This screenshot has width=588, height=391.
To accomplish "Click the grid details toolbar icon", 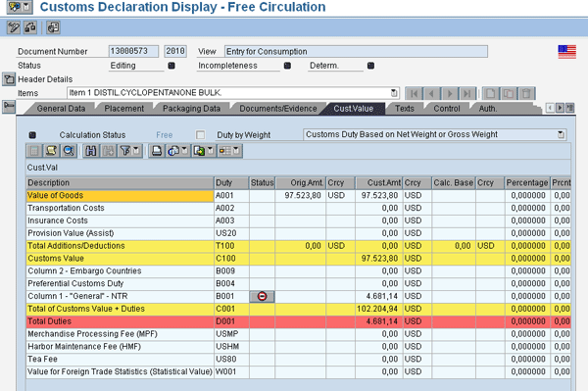I will 34,151.
